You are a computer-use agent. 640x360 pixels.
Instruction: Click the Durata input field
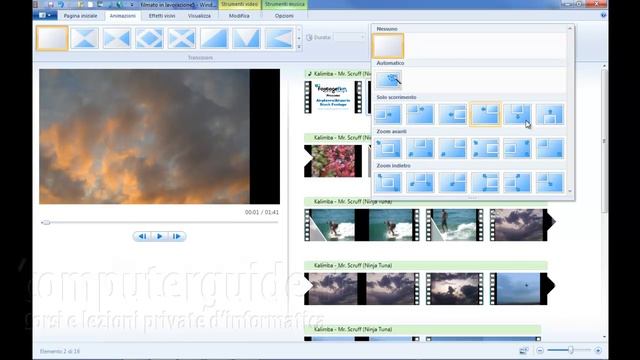347,37
